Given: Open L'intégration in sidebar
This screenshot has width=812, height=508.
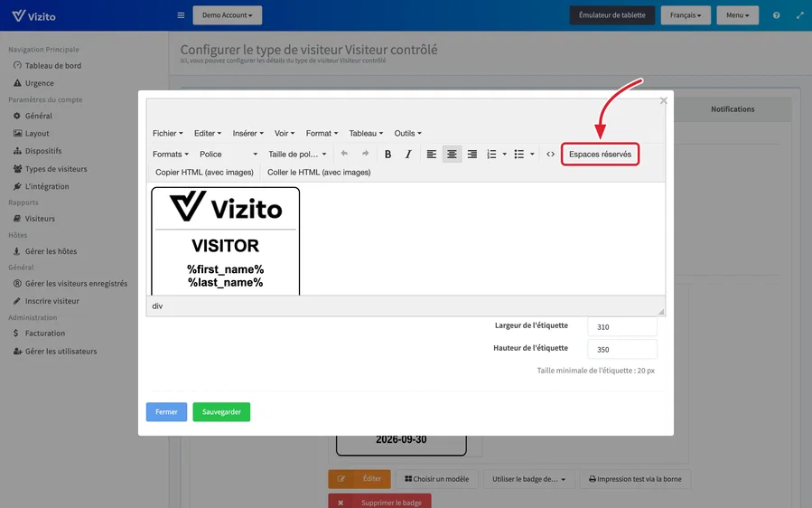Looking at the screenshot, I should pyautogui.click(x=41, y=186).
